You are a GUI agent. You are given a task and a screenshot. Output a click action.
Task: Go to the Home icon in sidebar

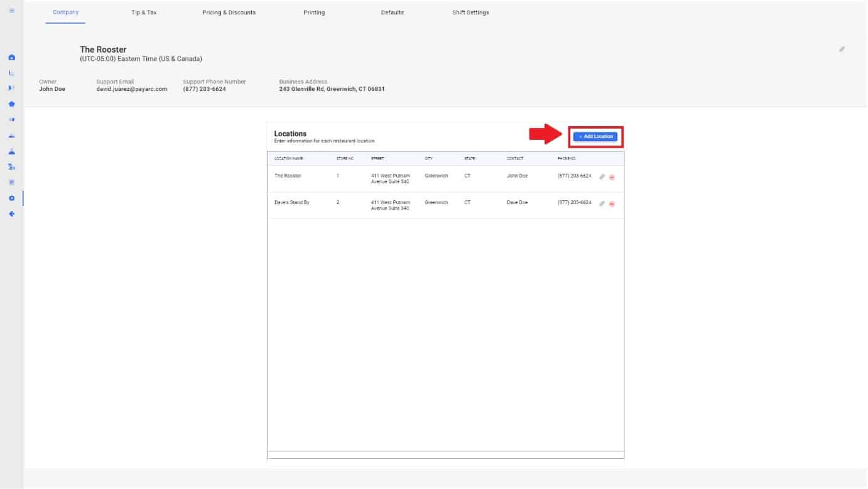pyautogui.click(x=11, y=58)
